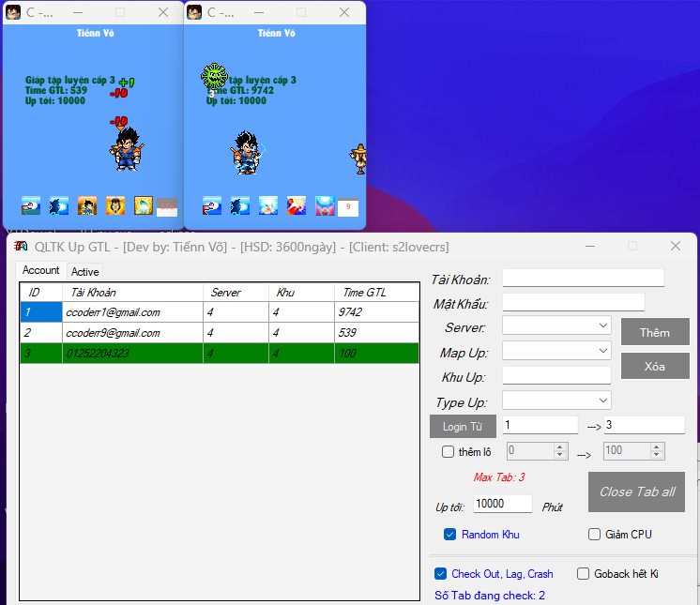Viewport: 700px width, 605px height.
Task: Select the ccoderr9@gmail.com account row
Action: [131, 333]
